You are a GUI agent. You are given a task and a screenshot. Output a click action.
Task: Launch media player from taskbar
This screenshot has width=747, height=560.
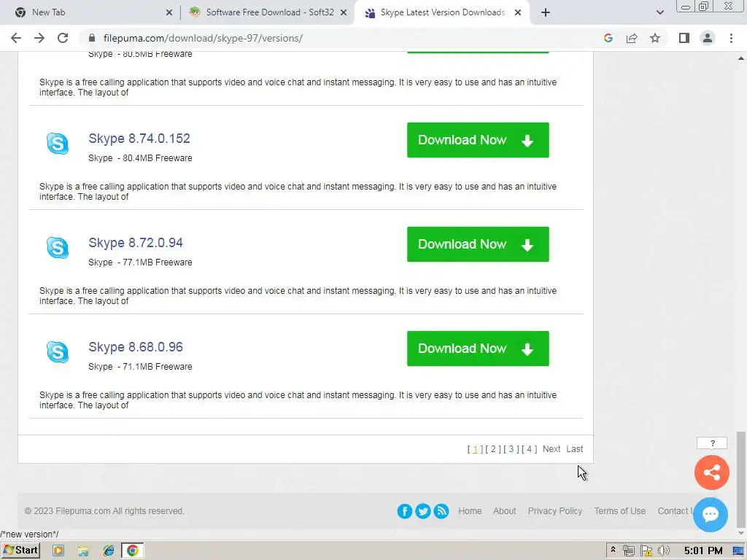pos(58,551)
